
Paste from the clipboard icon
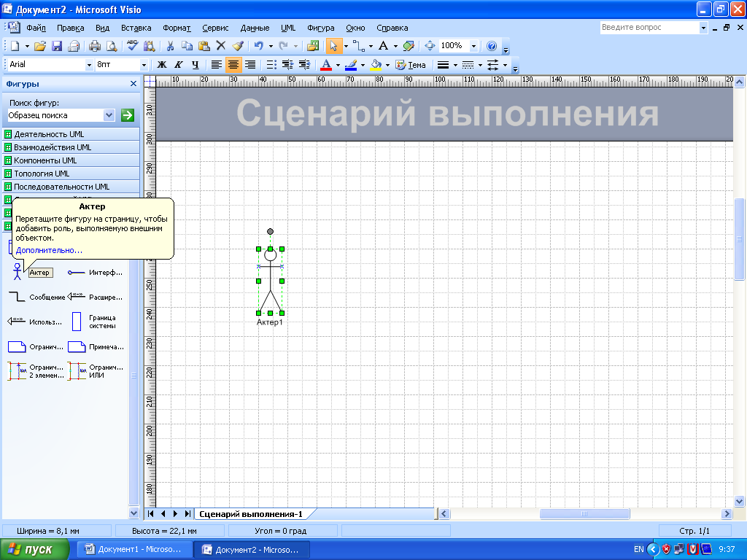204,46
